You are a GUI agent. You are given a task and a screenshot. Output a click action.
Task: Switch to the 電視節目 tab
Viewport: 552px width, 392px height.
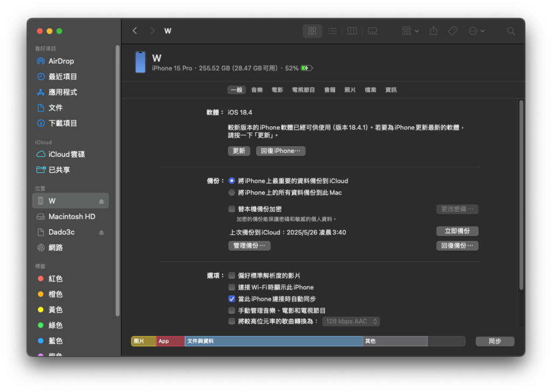(x=303, y=90)
